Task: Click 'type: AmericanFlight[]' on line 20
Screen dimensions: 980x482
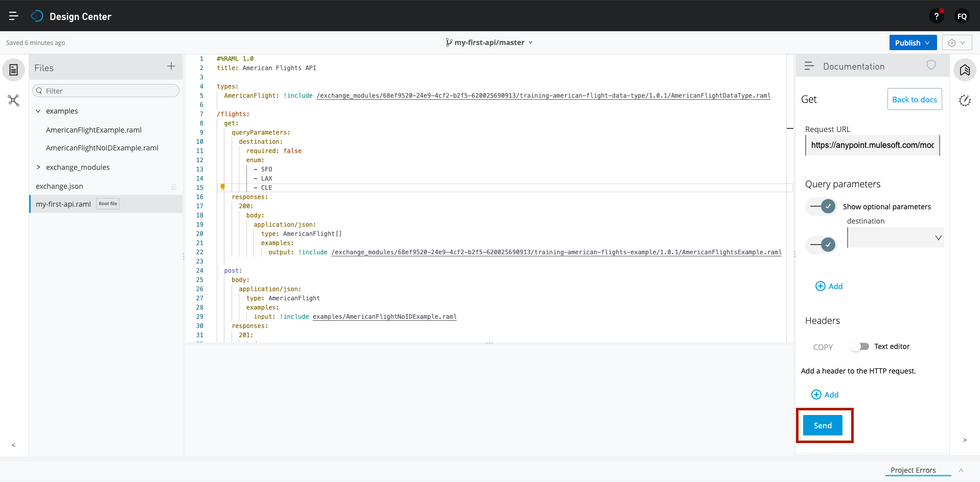Action: (302, 234)
